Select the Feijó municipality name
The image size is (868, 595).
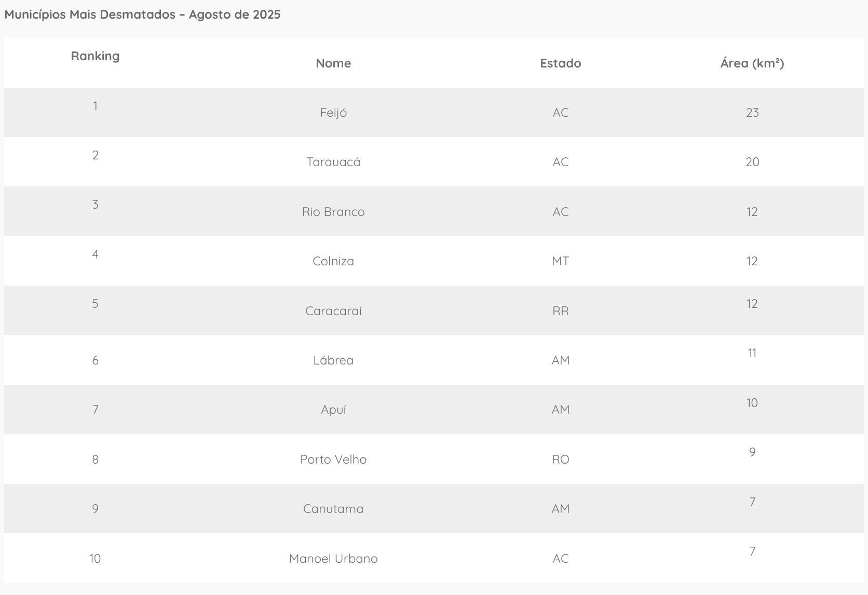333,113
